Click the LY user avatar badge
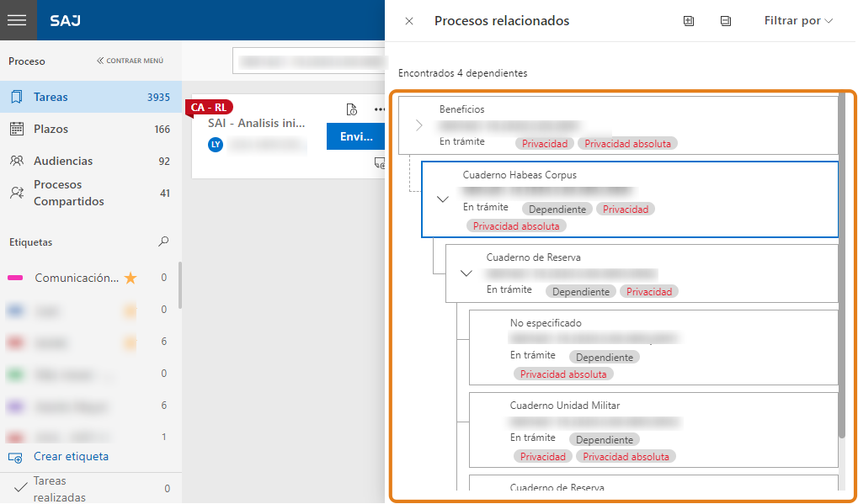 (216, 144)
